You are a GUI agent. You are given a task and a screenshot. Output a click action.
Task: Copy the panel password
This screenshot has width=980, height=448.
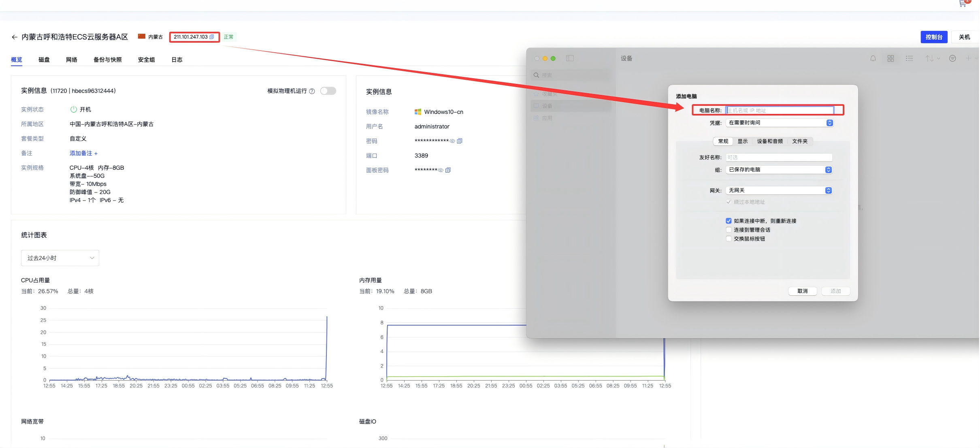[448, 170]
